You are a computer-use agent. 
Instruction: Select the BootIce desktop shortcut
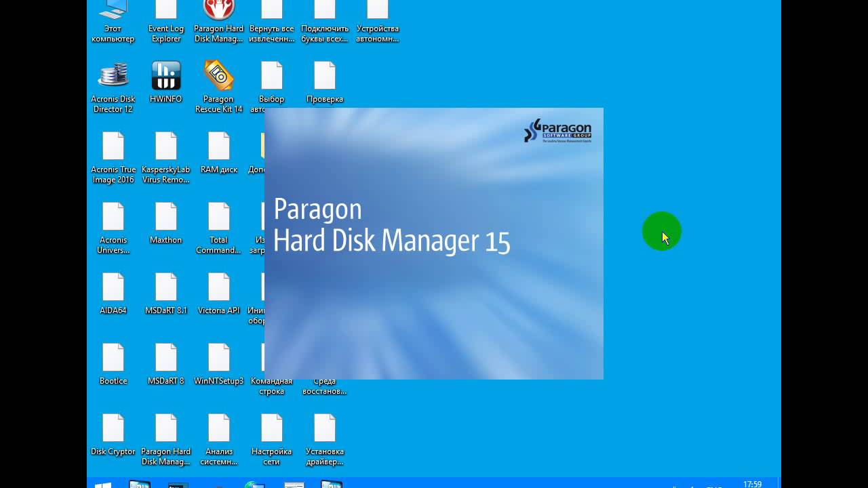click(x=113, y=365)
